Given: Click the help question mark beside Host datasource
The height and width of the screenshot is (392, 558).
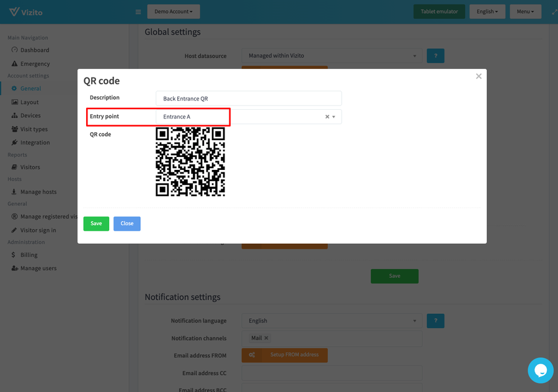Looking at the screenshot, I should (x=435, y=55).
